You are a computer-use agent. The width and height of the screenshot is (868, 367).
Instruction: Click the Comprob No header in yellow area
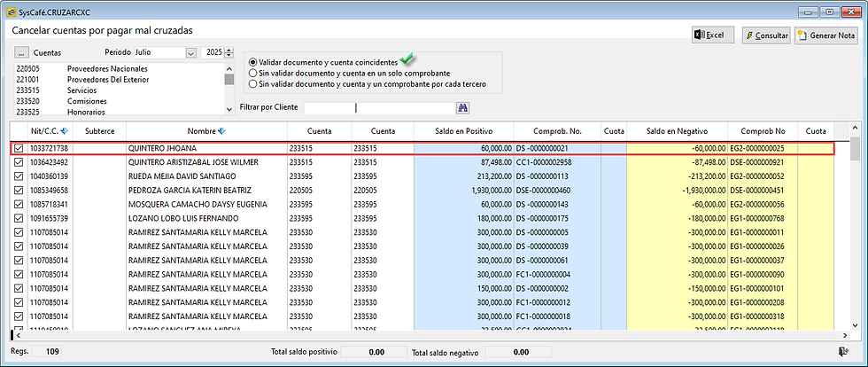coord(763,131)
